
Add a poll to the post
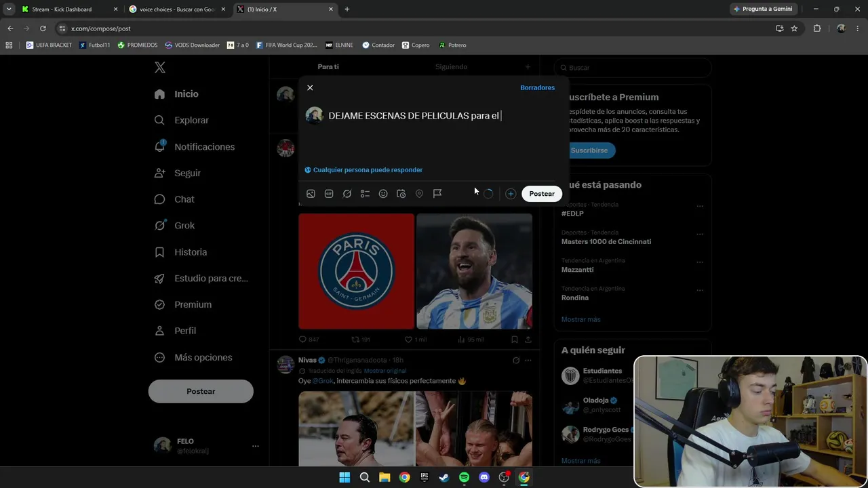(x=365, y=194)
